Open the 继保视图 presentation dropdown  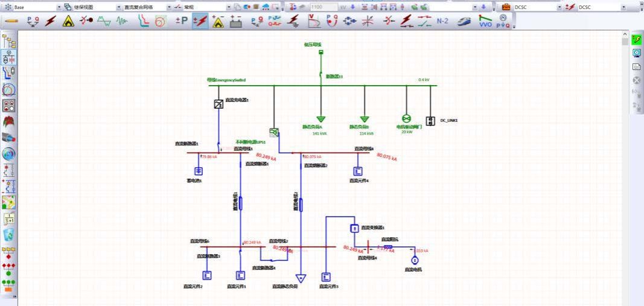tap(118, 7)
